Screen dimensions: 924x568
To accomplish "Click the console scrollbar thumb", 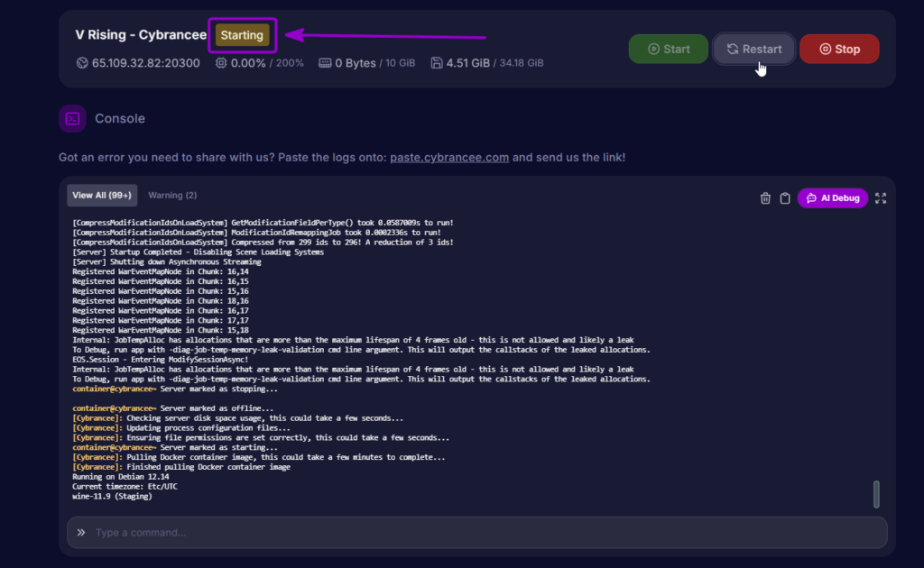I will (x=876, y=494).
